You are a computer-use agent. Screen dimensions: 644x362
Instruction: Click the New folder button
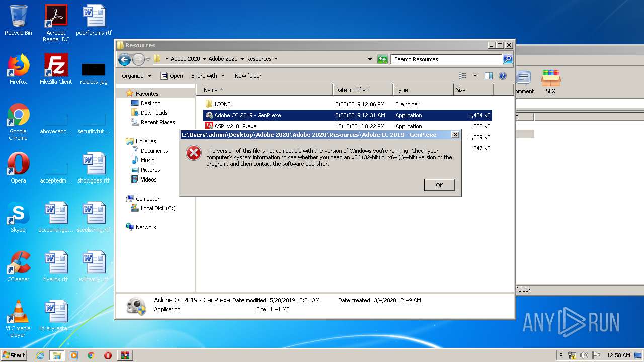pyautogui.click(x=248, y=76)
